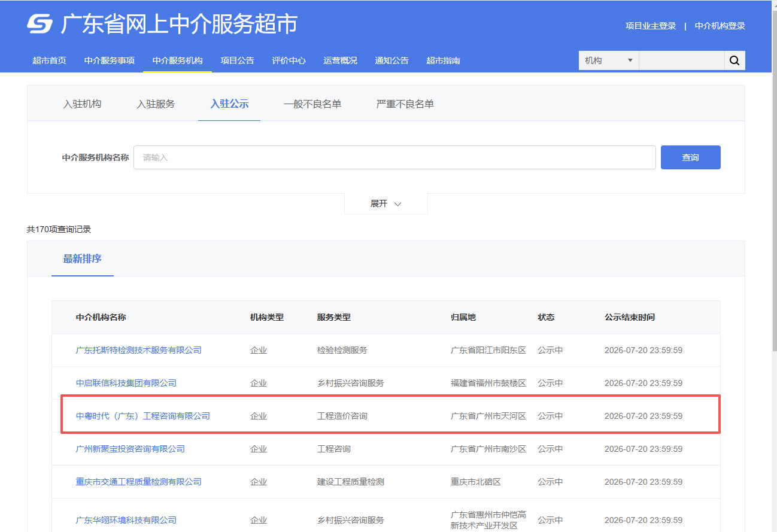Click the 福建省福州市鼓楼区 location cell
The image size is (777, 532).
coord(488,383)
